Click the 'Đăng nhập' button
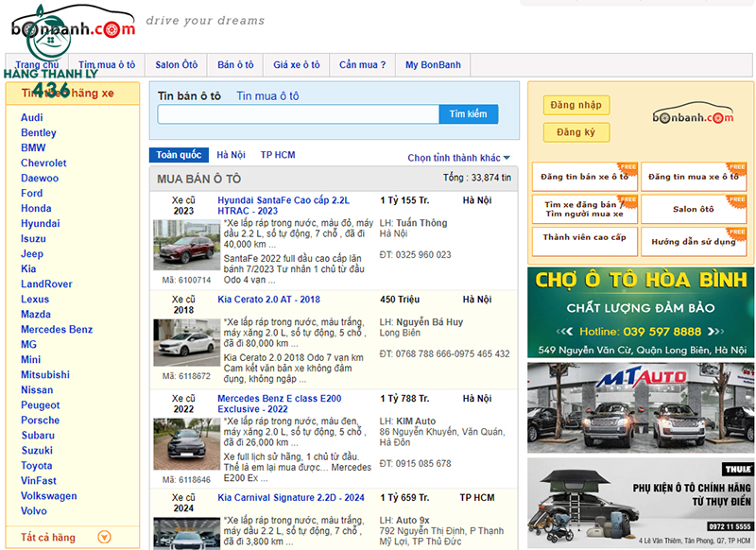The width and height of the screenshot is (756, 550). (576, 105)
